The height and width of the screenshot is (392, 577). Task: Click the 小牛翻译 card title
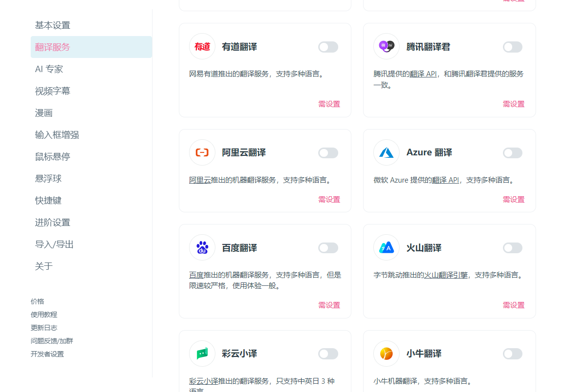click(x=424, y=354)
